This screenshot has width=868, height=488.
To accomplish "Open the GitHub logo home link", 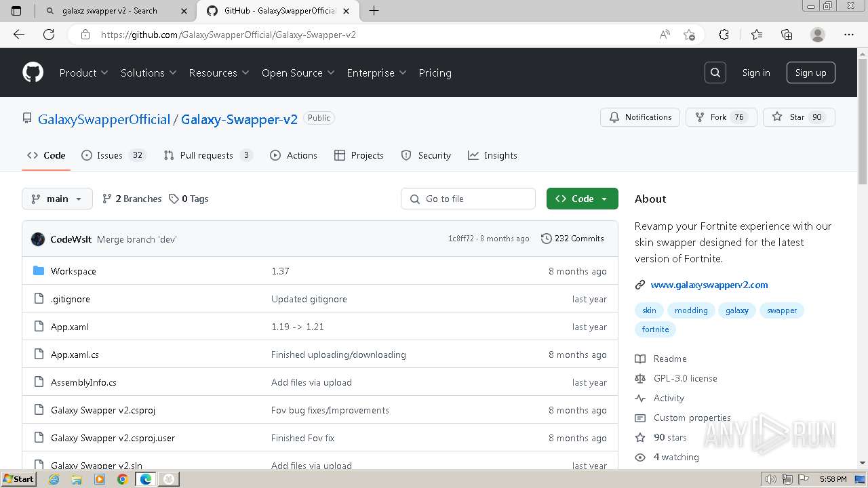I will [33, 73].
